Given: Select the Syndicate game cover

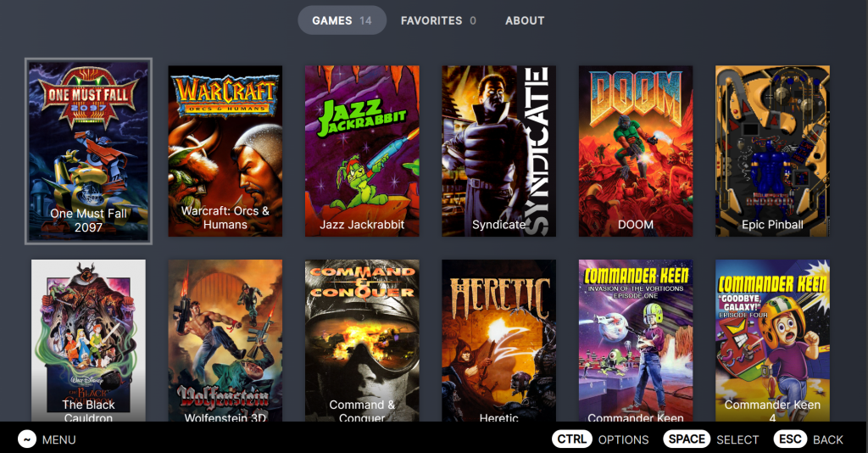Looking at the screenshot, I should click(498, 151).
